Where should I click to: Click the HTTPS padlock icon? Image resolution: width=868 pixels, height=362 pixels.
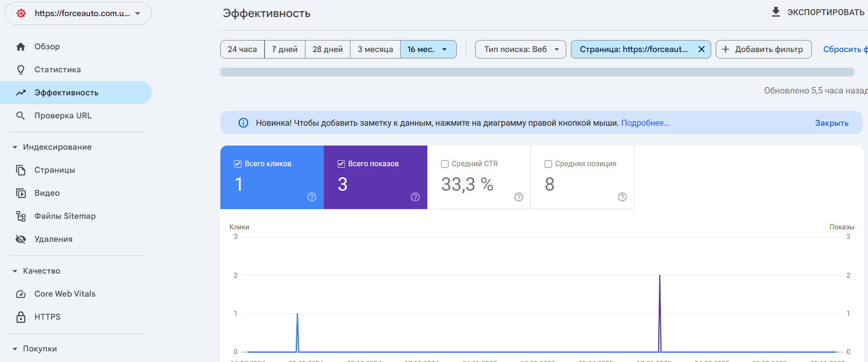[21, 317]
